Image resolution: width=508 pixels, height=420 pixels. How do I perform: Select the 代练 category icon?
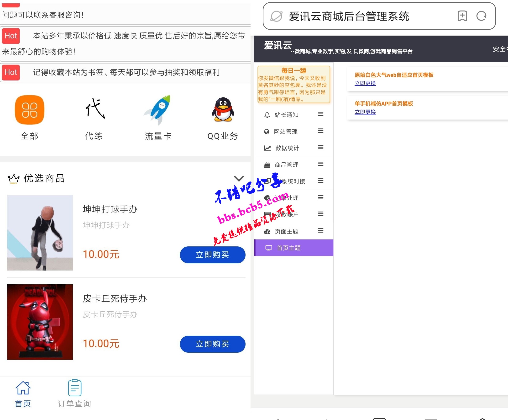[x=95, y=108]
